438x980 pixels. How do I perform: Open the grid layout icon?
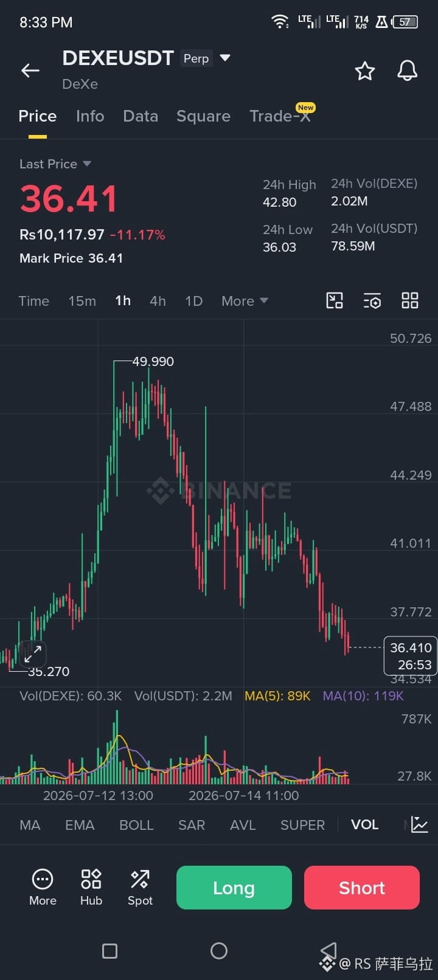(x=410, y=300)
